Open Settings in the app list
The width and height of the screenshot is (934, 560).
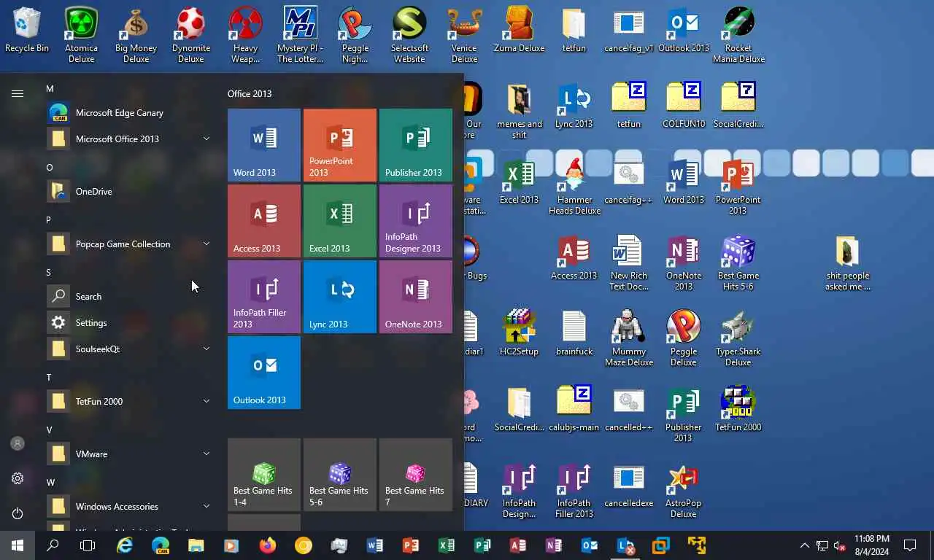pos(130,322)
